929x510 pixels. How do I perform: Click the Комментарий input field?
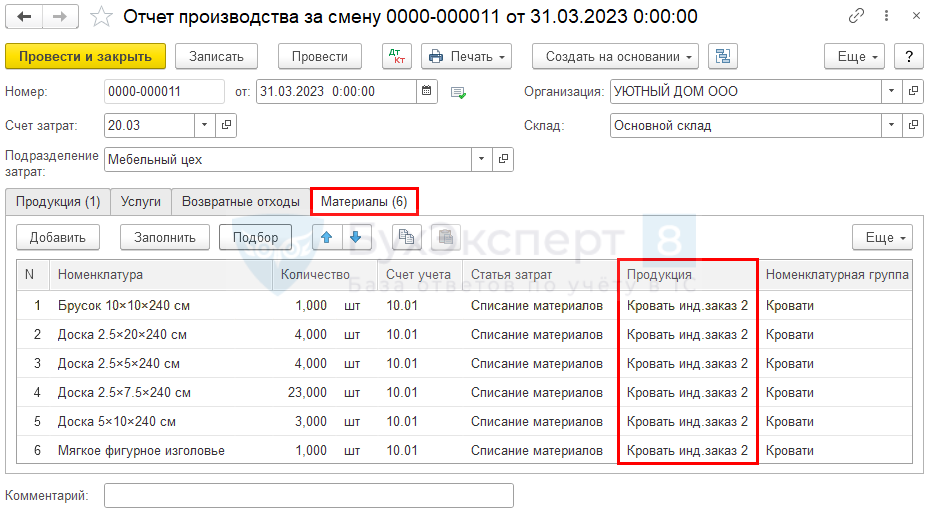pyautogui.click(x=309, y=496)
